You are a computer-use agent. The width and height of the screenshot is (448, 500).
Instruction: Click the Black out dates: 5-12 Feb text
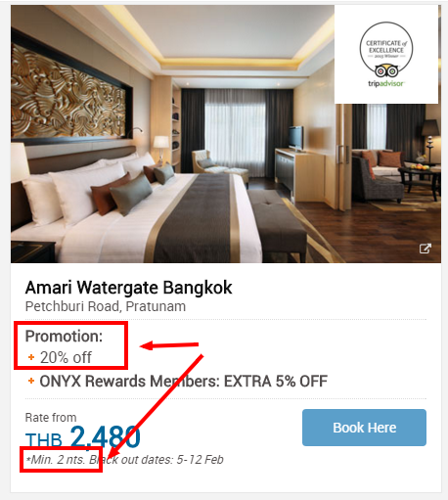157,460
